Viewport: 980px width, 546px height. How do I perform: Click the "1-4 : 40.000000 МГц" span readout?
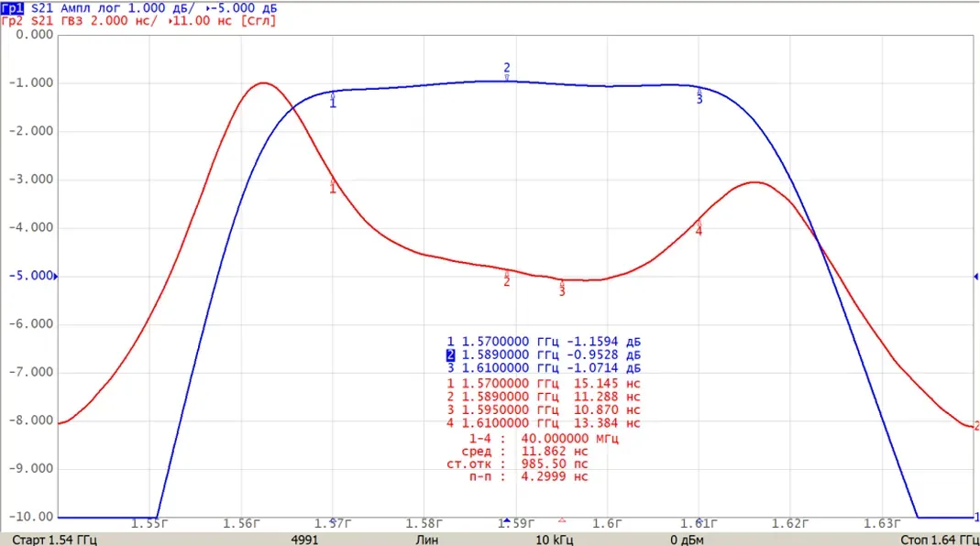[x=544, y=439]
